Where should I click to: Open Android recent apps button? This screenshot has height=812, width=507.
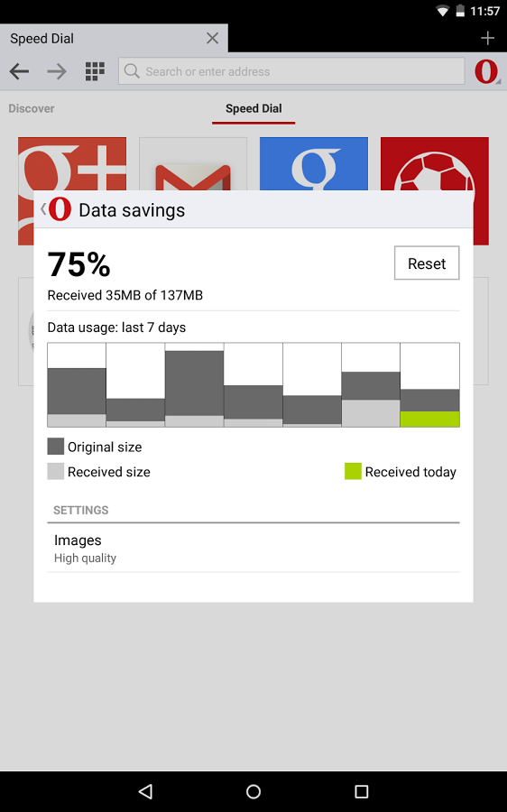(x=362, y=791)
